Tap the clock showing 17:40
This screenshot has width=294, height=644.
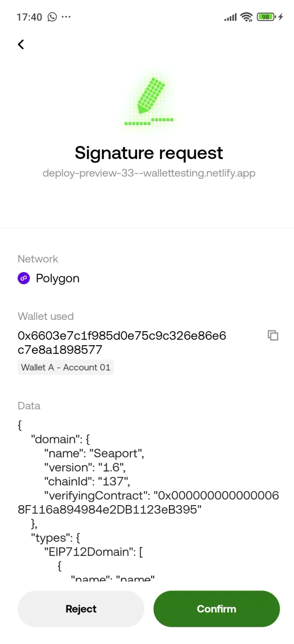click(29, 17)
